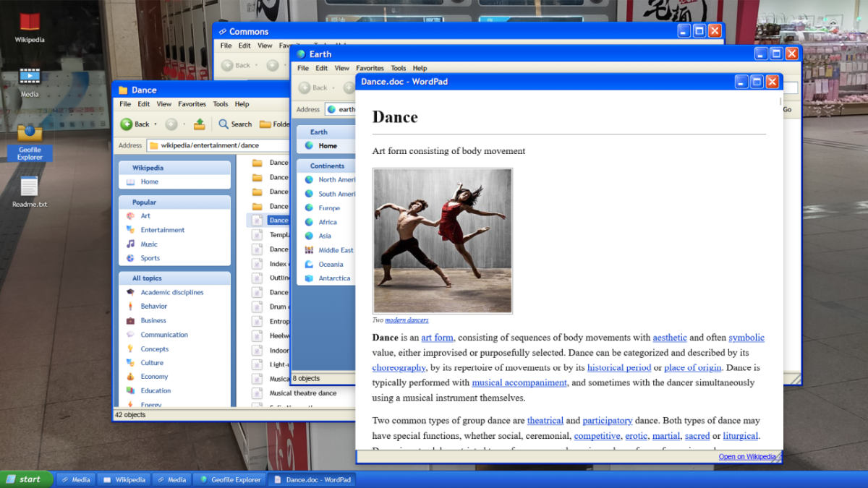Viewport: 868px width, 488px height.
Task: Click the art form hyperlink
Action: click(x=438, y=338)
